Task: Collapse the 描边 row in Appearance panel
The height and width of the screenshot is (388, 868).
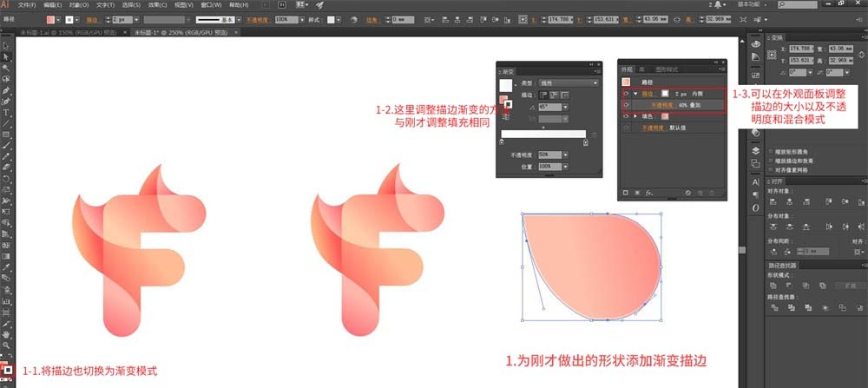Action: click(635, 94)
